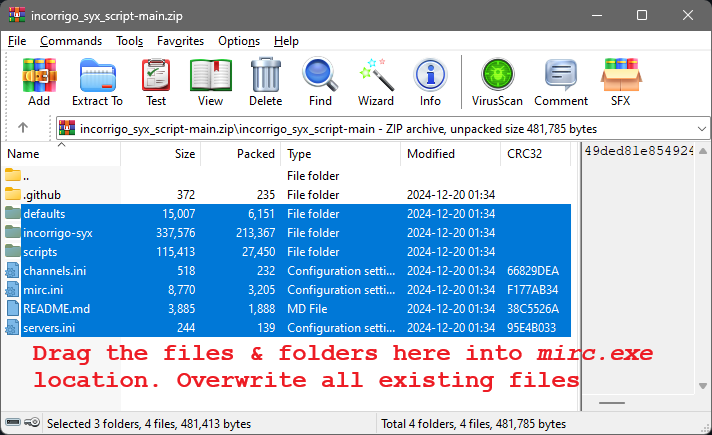
Task: Select the incorrigo-syx folder name
Action: coord(58,233)
